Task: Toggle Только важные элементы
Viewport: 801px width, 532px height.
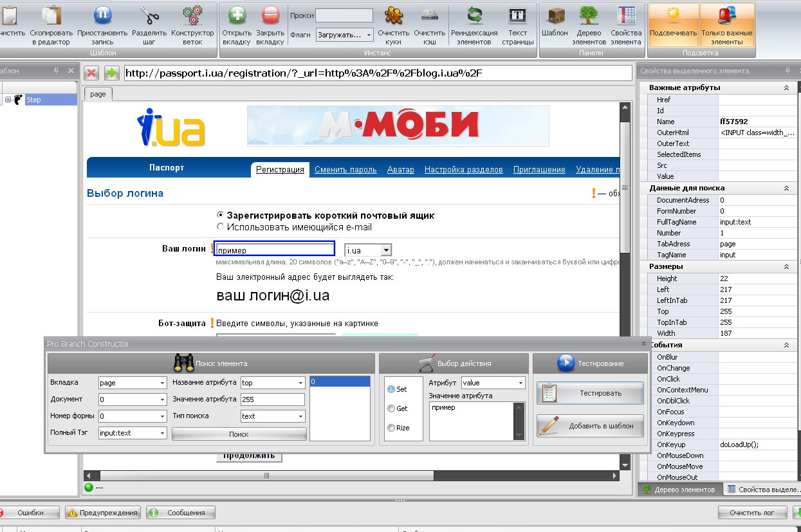Action: point(727,24)
